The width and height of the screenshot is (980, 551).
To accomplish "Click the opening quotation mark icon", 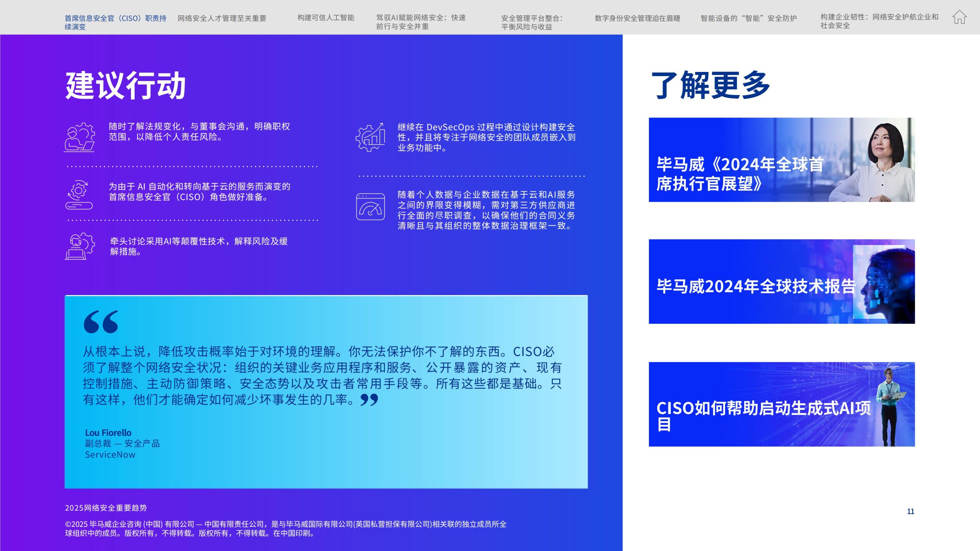I will point(101,321).
